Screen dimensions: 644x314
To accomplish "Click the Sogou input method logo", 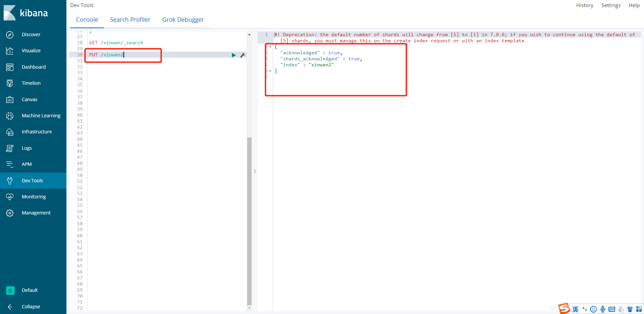I will (564, 308).
